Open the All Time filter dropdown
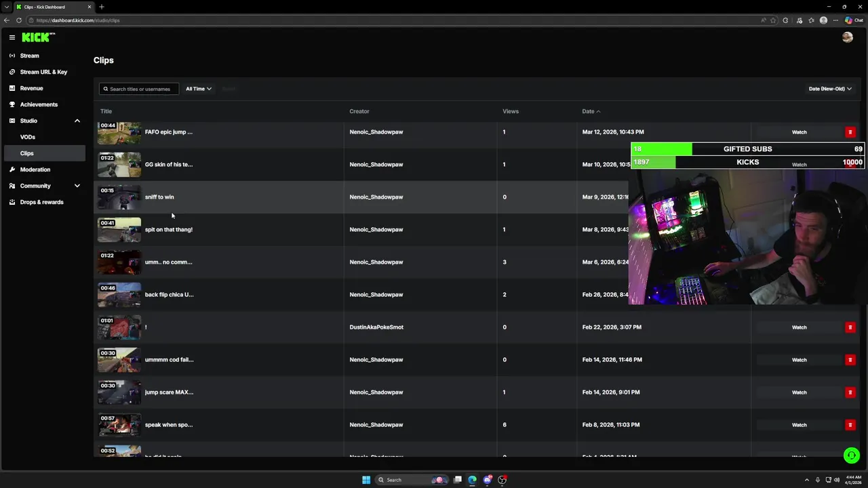868x488 pixels. [x=199, y=89]
